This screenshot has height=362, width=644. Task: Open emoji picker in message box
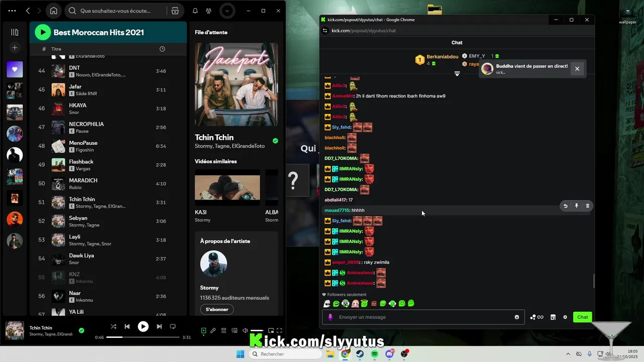click(x=517, y=317)
